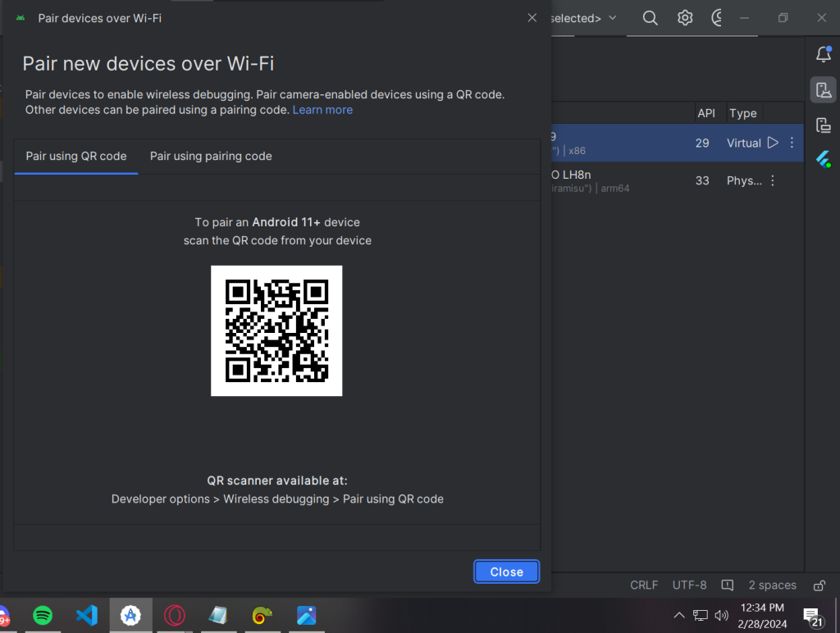This screenshot has height=633, width=840.
Task: Select the Pair using QR code tab
Action: click(76, 157)
